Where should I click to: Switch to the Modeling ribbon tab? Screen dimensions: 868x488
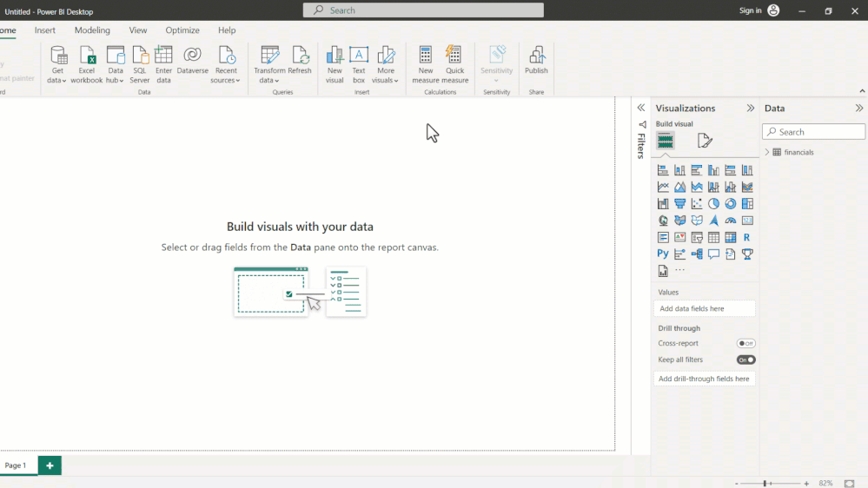pos(92,30)
